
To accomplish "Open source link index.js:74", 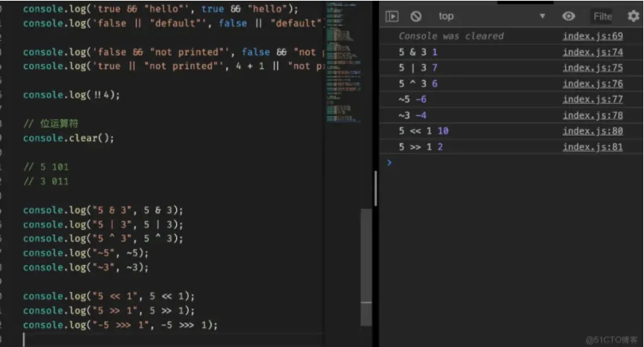I will 593,52.
